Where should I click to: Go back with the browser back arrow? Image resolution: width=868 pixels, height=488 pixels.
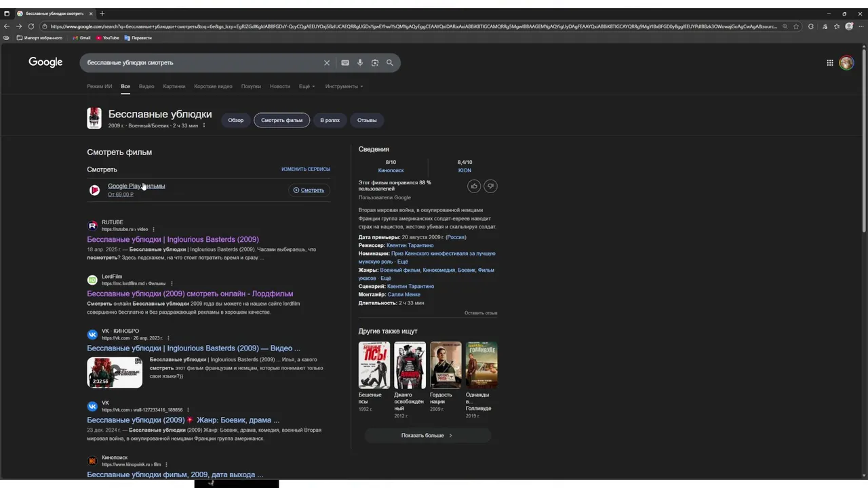[x=7, y=26]
